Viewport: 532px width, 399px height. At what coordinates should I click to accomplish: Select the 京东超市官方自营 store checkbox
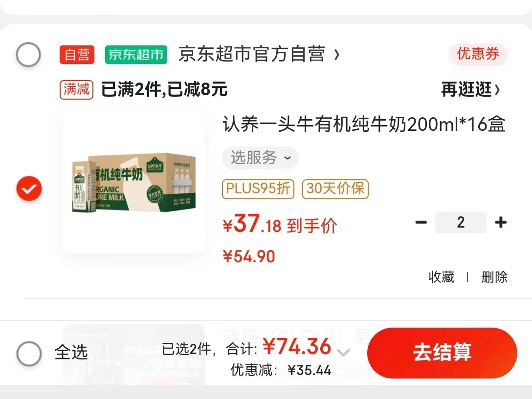click(28, 54)
